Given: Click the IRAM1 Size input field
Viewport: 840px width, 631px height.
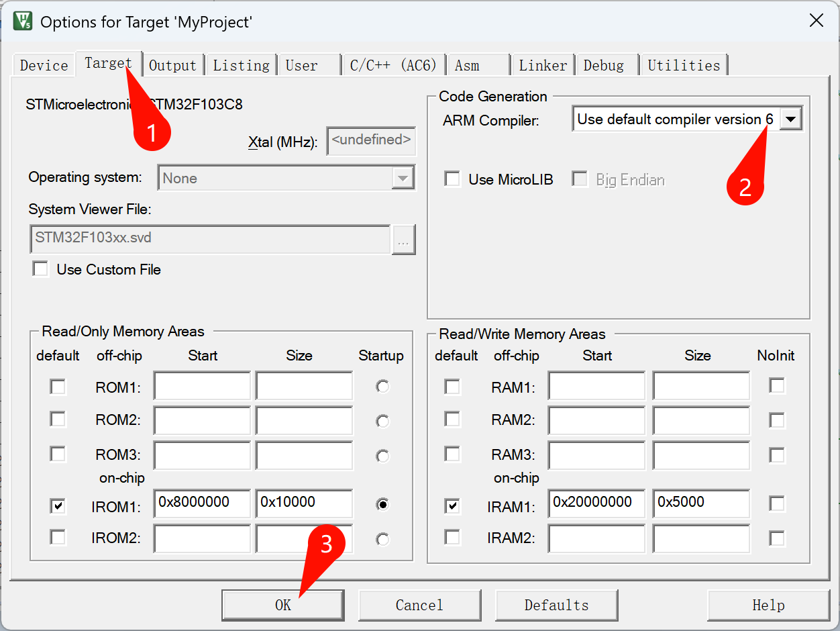Looking at the screenshot, I should pos(700,503).
